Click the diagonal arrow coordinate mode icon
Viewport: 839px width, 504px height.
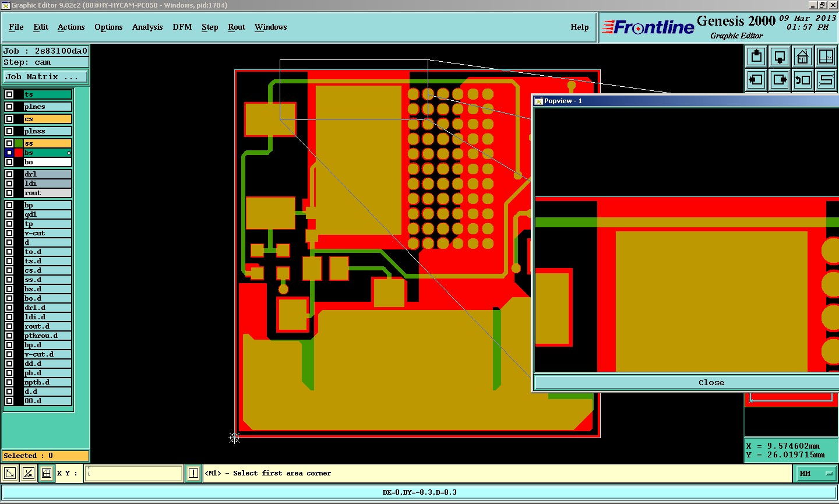pyautogui.click(x=10, y=473)
